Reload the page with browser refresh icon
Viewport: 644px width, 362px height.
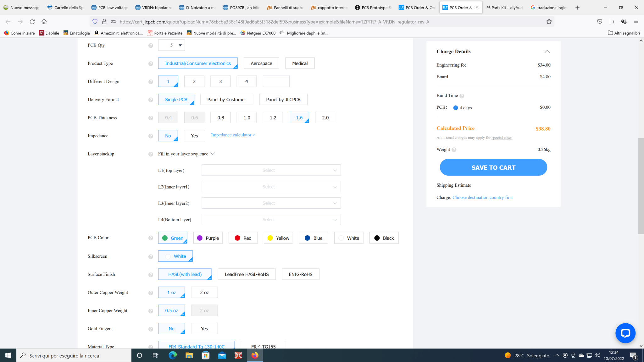[32, 22]
